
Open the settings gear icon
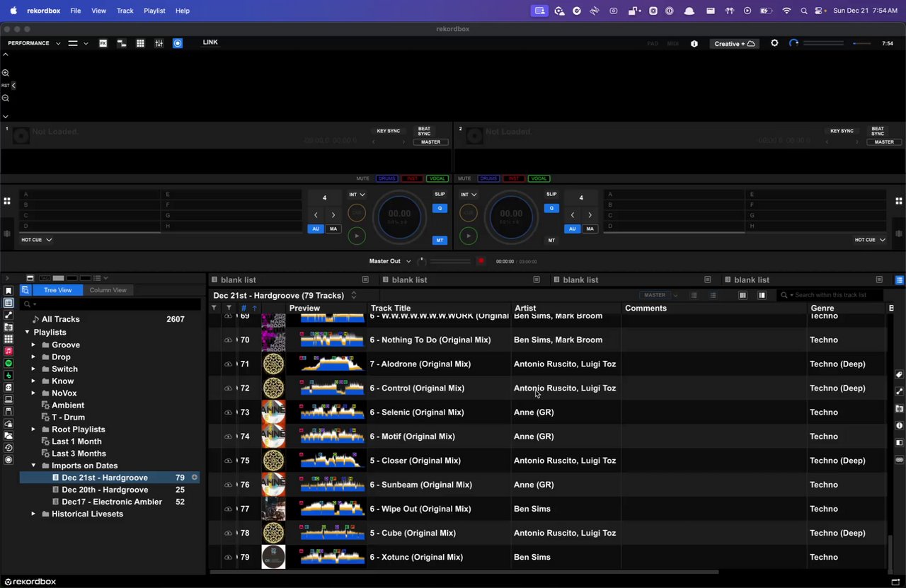click(x=774, y=43)
